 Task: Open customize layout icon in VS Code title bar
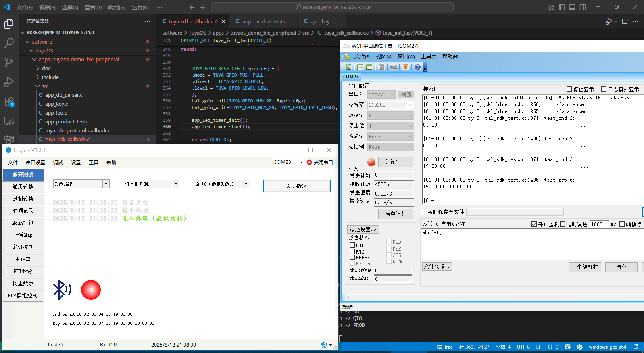pyautogui.click(x=551, y=7)
